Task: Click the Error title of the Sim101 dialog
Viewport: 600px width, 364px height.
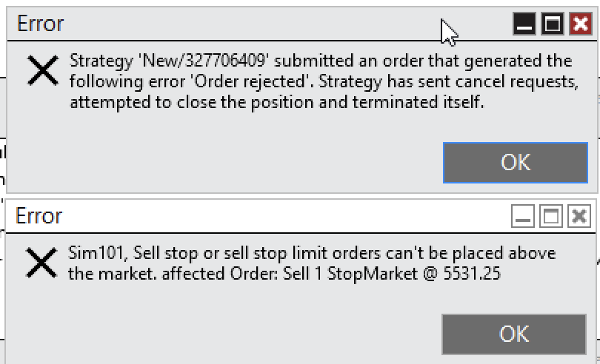Action: (x=39, y=216)
